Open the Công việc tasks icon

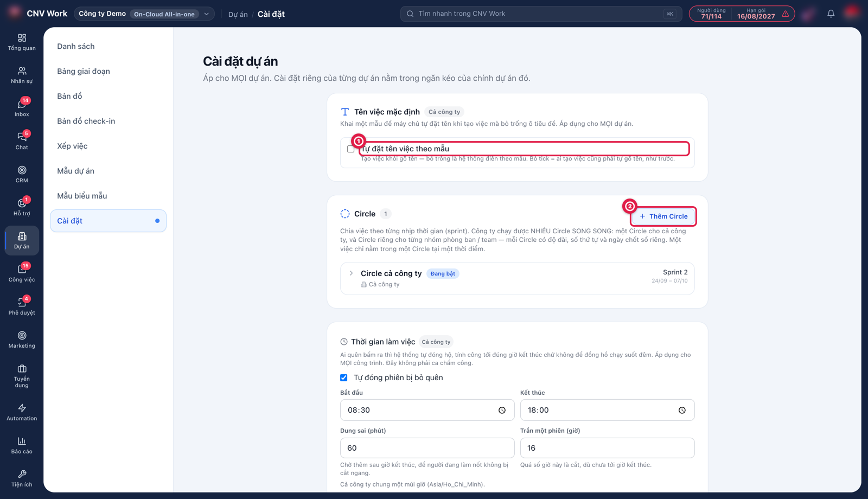[22, 274]
